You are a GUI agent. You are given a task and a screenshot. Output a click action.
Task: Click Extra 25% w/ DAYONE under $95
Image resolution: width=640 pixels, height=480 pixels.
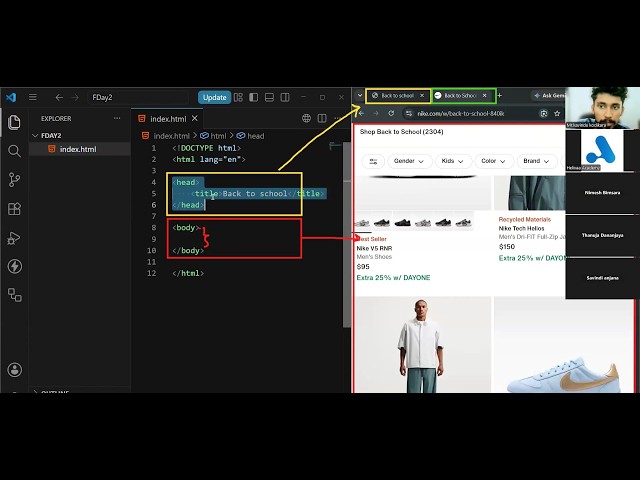[393, 278]
